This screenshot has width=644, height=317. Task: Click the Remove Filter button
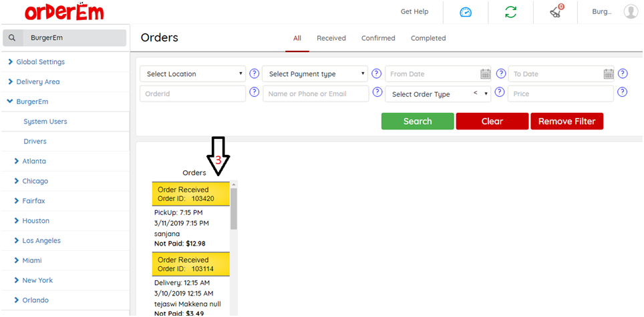point(567,121)
